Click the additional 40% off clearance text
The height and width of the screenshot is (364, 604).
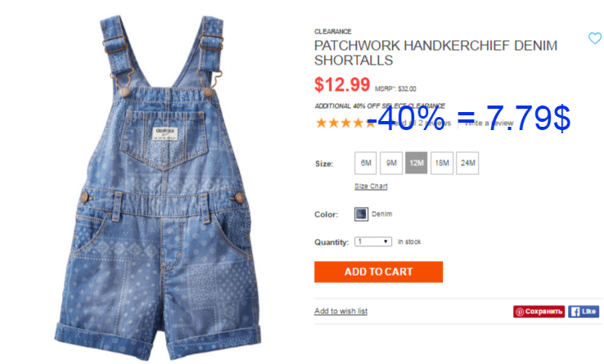coord(380,106)
